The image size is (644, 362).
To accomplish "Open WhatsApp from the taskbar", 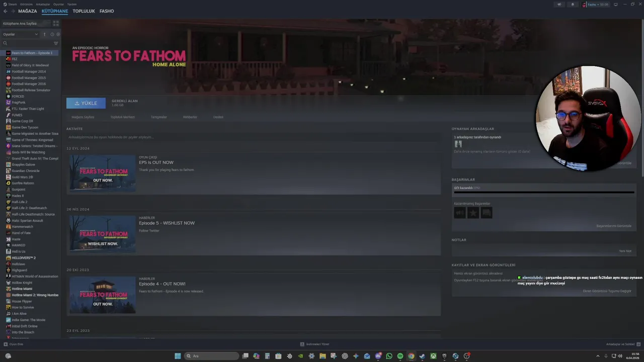I will point(389,356).
